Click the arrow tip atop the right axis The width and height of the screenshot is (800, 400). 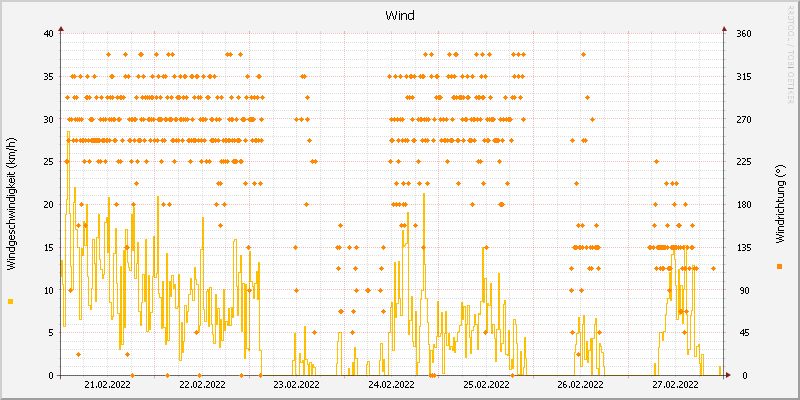pos(723,29)
